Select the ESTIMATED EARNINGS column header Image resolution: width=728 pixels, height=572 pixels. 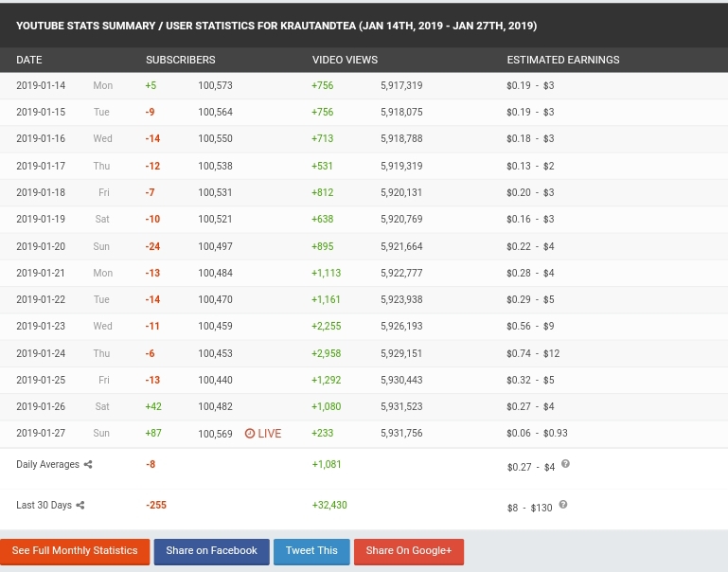[563, 60]
